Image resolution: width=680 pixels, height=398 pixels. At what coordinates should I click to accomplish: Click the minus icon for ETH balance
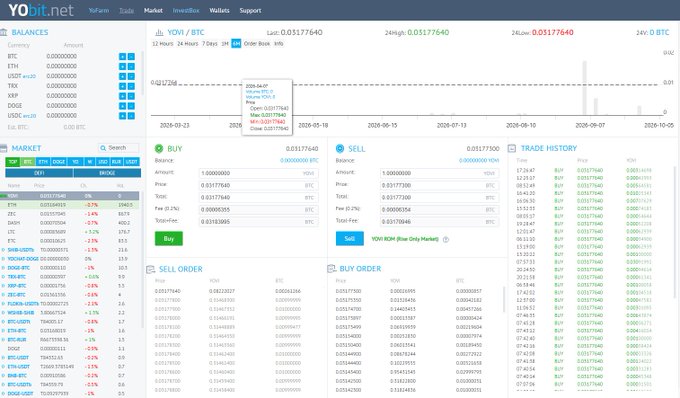pos(131,66)
